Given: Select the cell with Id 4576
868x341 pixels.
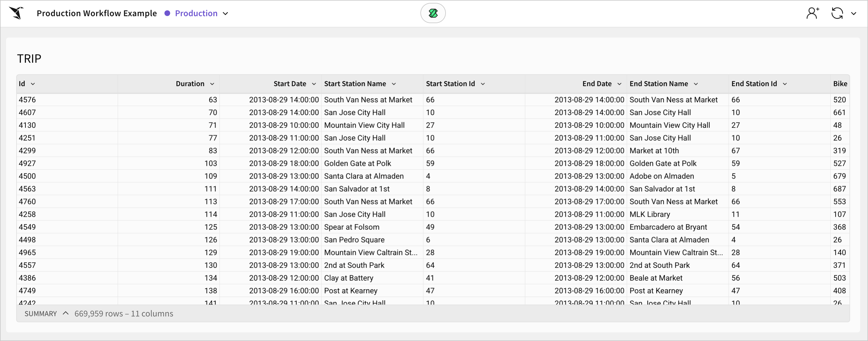Looking at the screenshot, I should 27,100.
